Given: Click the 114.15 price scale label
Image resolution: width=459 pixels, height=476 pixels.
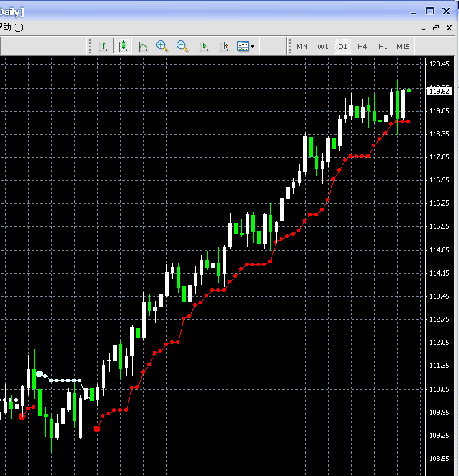Looking at the screenshot, I should pyautogui.click(x=439, y=273).
